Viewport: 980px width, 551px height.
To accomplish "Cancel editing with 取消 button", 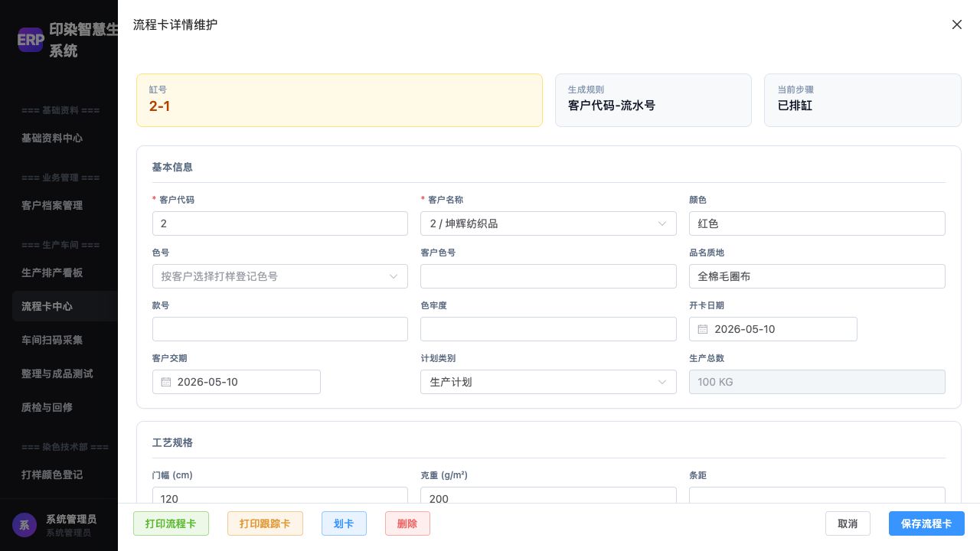I will pyautogui.click(x=848, y=523).
